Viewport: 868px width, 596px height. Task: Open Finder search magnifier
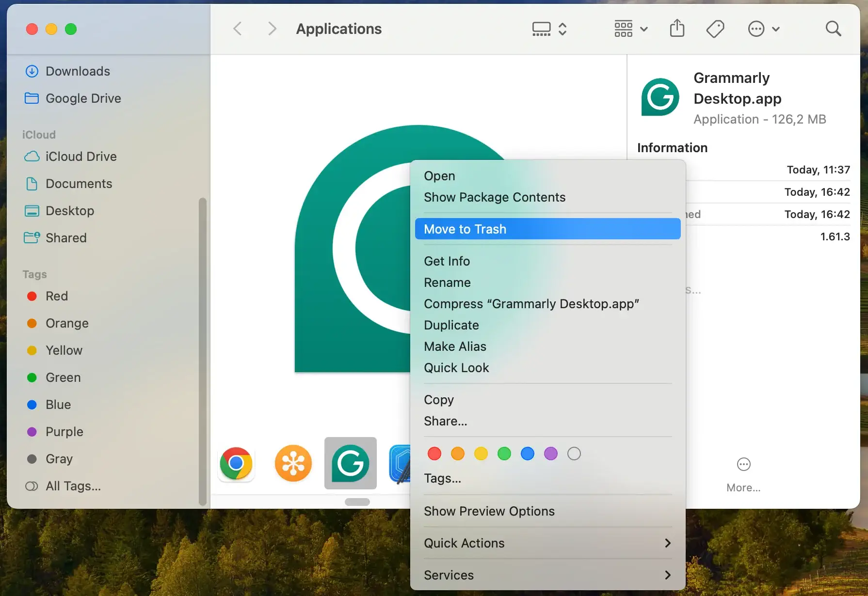tap(833, 29)
